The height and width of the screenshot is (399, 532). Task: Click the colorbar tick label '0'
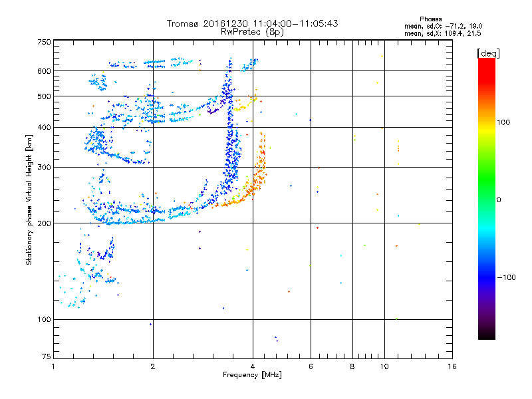(498, 200)
